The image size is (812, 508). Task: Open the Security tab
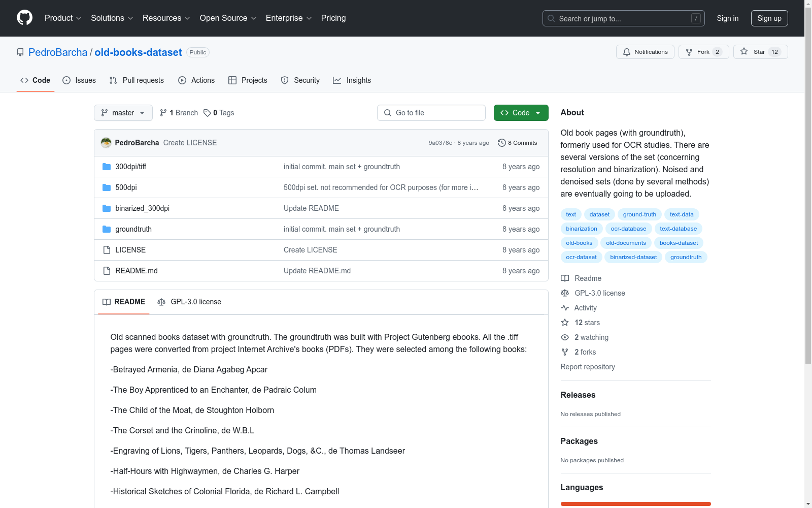[x=300, y=80]
